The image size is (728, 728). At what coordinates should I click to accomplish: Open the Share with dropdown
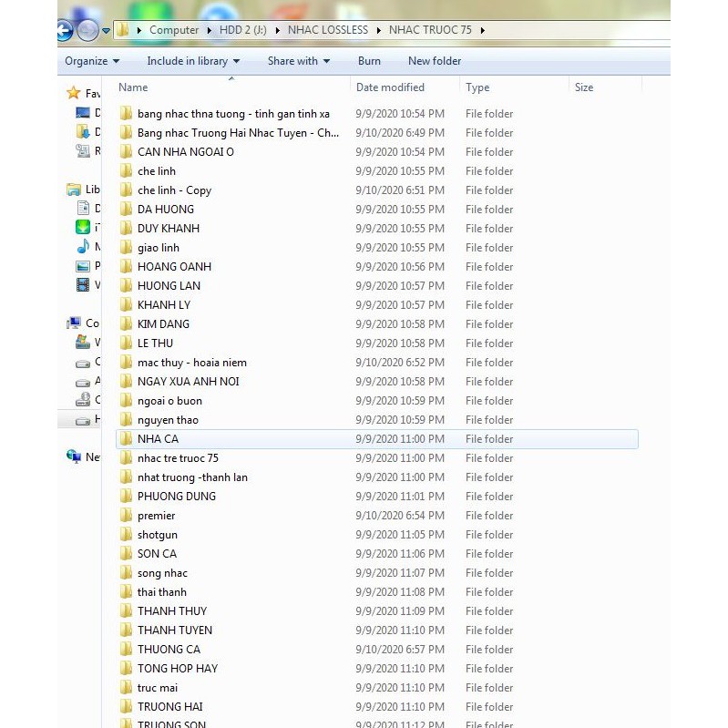[299, 61]
